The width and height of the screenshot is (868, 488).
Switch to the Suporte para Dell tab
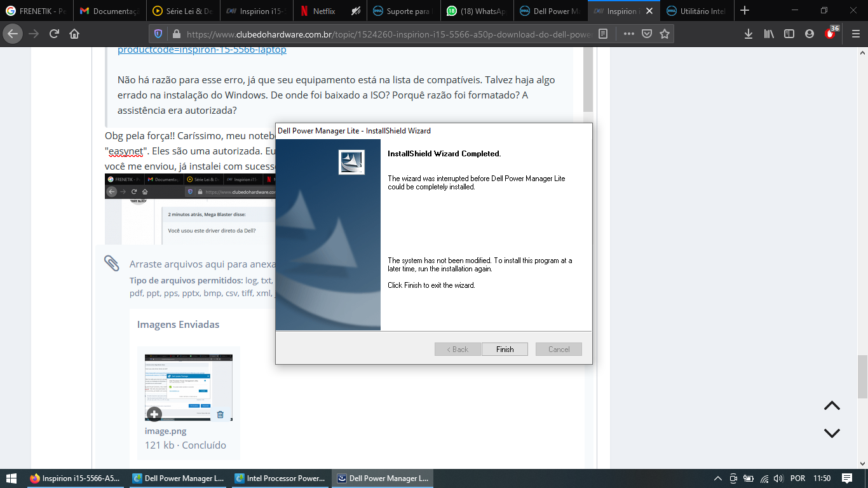pyautogui.click(x=404, y=11)
